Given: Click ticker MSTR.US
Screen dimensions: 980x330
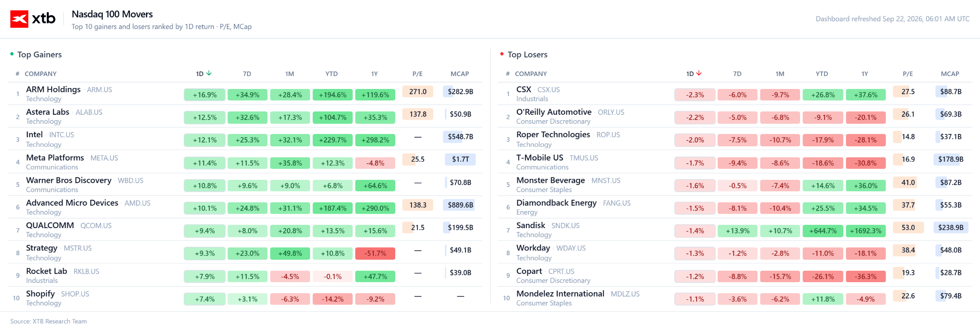Looking at the screenshot, I should click(78, 248).
